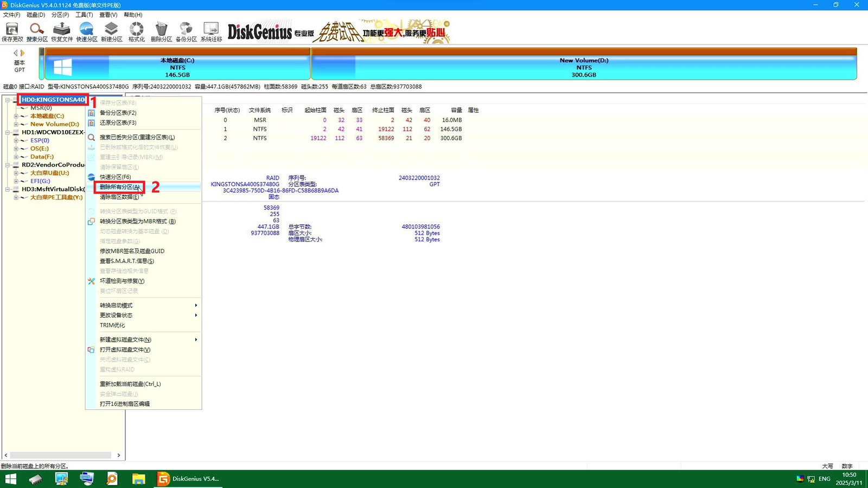Select the New Volume(D:) partition bar
Image resolution: width=868 pixels, height=488 pixels.
[x=584, y=64]
